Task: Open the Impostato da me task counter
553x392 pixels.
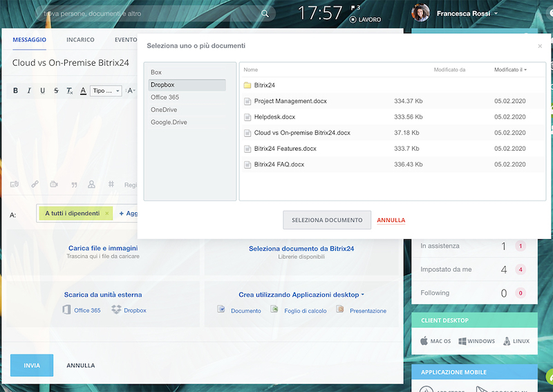Action: pyautogui.click(x=474, y=270)
